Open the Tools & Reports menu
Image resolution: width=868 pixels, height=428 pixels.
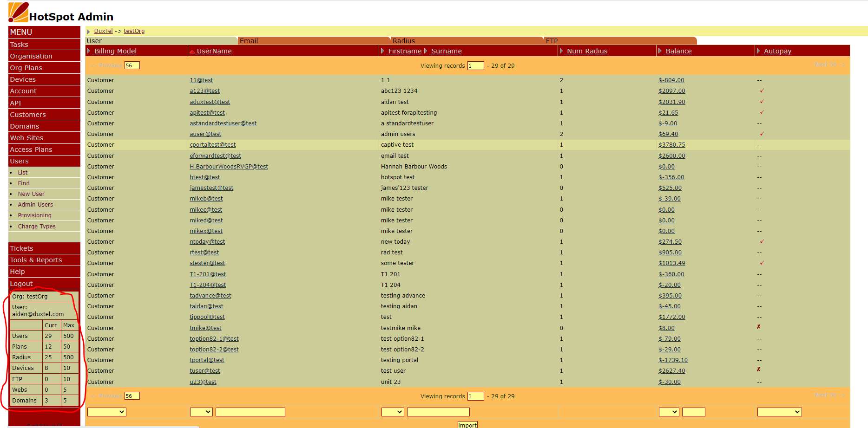(44, 260)
